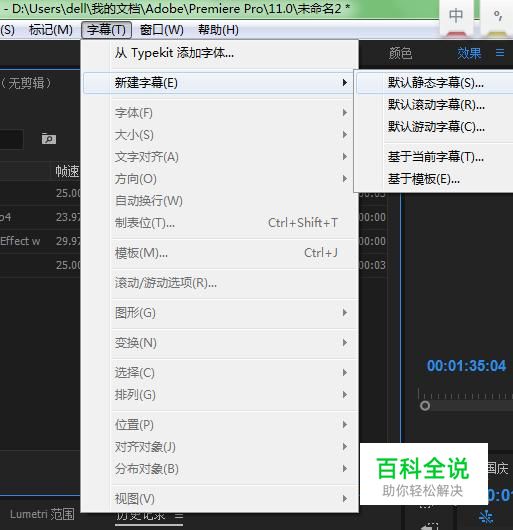Switch to the 颜色 workspace tab
513x530 pixels.
coord(400,53)
